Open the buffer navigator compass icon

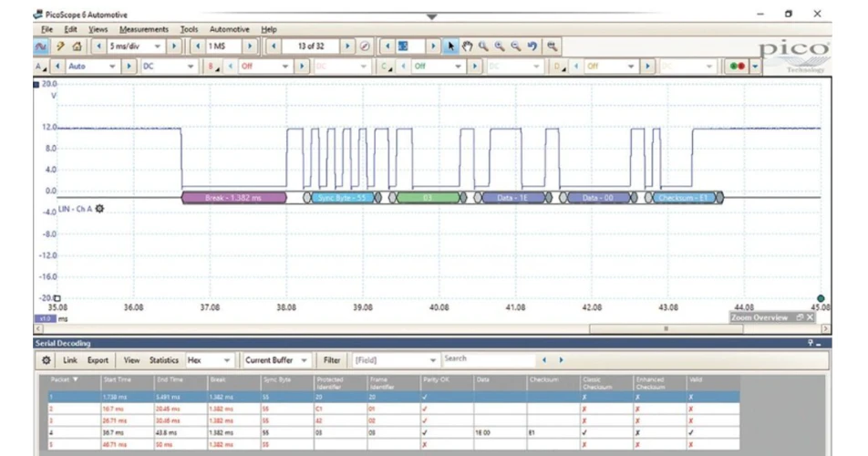click(365, 47)
